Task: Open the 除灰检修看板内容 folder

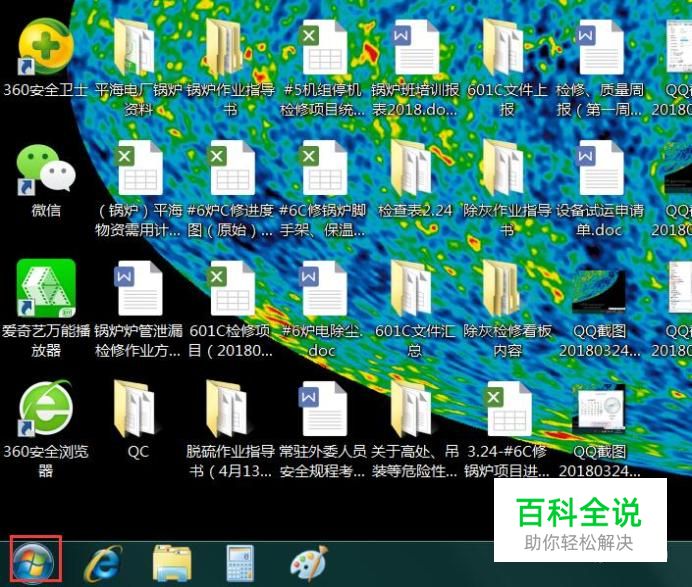Action: (x=503, y=289)
